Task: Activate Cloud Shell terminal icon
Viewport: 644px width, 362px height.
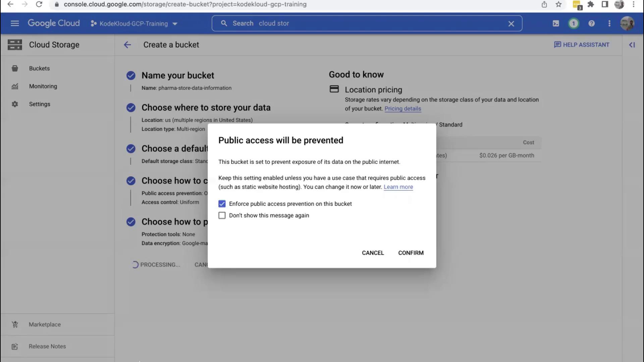Action: [556, 23]
